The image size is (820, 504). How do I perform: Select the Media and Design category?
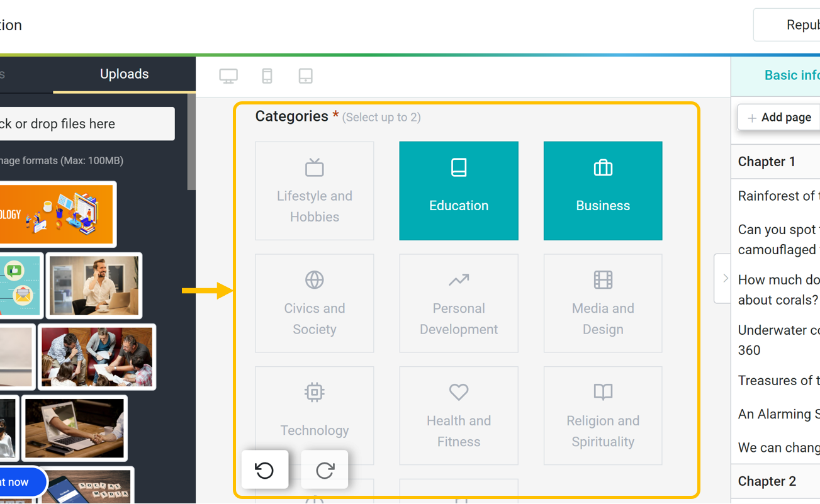(603, 303)
